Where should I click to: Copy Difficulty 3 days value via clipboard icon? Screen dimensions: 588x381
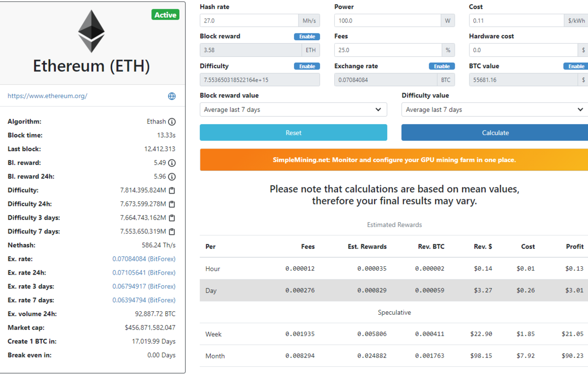coord(172,218)
